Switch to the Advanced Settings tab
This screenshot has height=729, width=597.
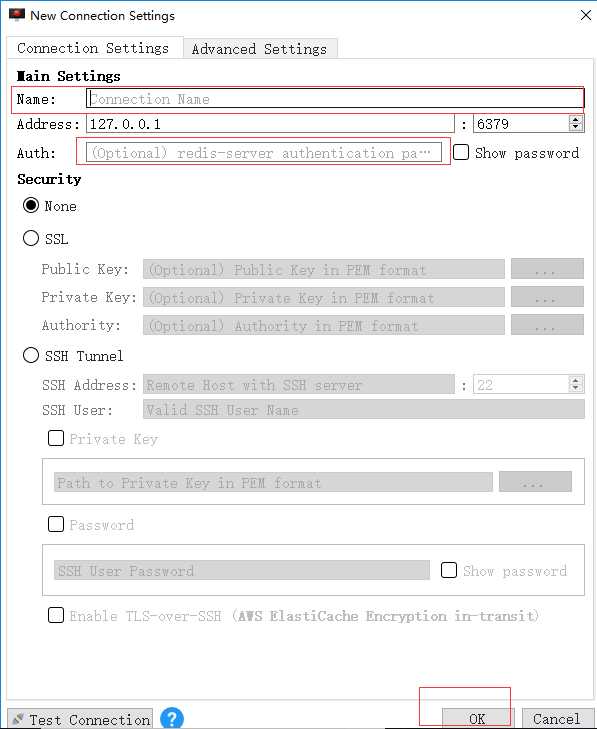(259, 49)
